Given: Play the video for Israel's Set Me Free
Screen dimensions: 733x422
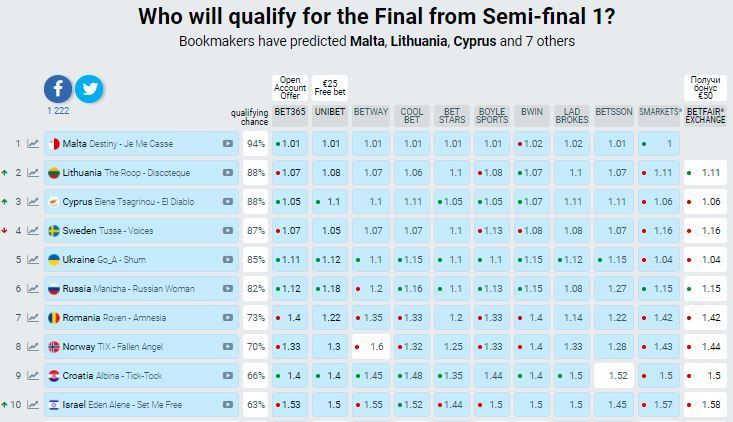Looking at the screenshot, I should 228,405.
